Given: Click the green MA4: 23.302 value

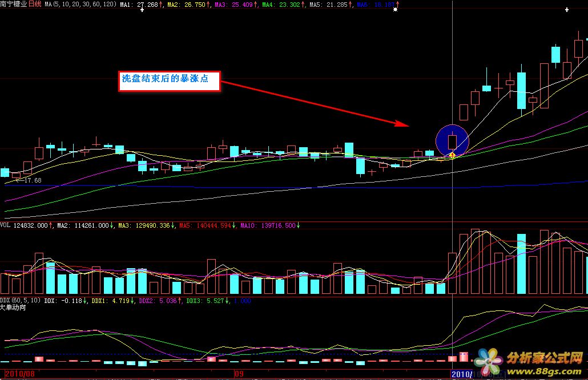Looking at the screenshot, I should (x=284, y=5).
